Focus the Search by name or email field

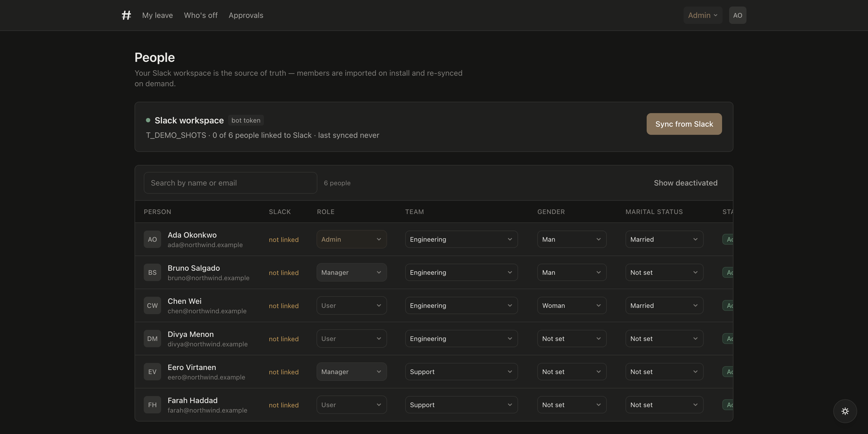click(x=231, y=183)
